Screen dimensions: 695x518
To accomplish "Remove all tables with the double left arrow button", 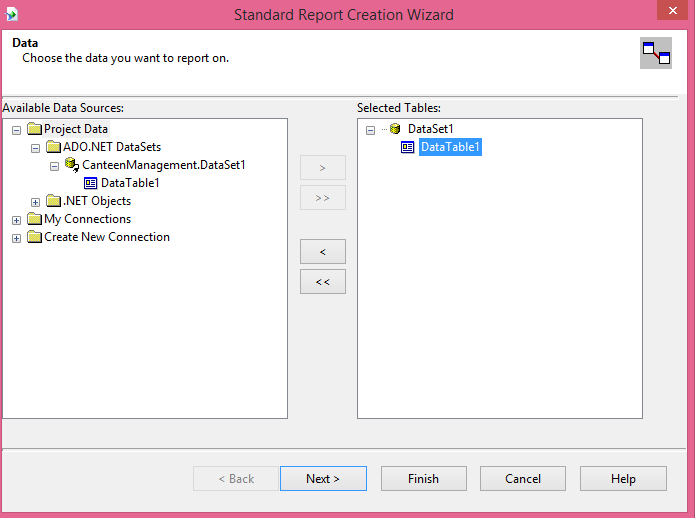I will (x=322, y=282).
